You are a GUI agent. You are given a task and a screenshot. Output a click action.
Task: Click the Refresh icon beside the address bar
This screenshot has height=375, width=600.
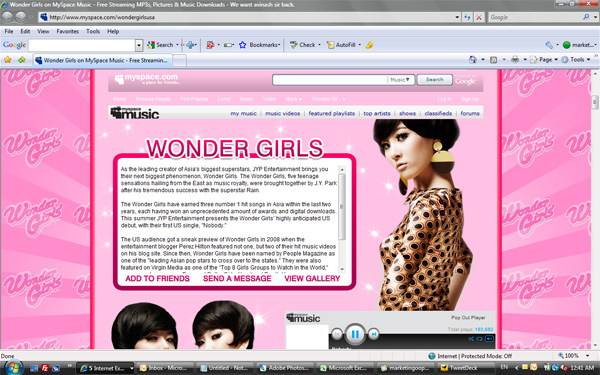(x=467, y=17)
